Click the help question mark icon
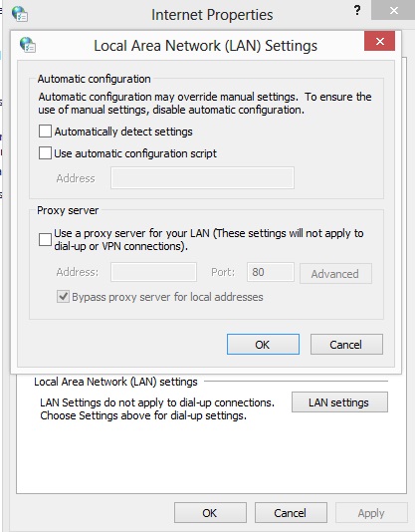The width and height of the screenshot is (415, 532). coord(356,11)
